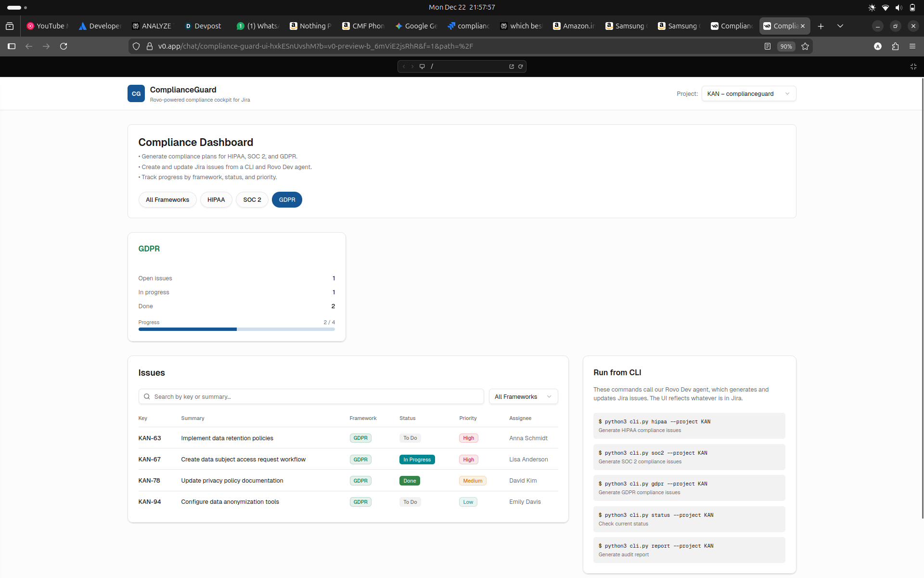
Task: Bookmark this page with star icon
Action: pos(805,46)
